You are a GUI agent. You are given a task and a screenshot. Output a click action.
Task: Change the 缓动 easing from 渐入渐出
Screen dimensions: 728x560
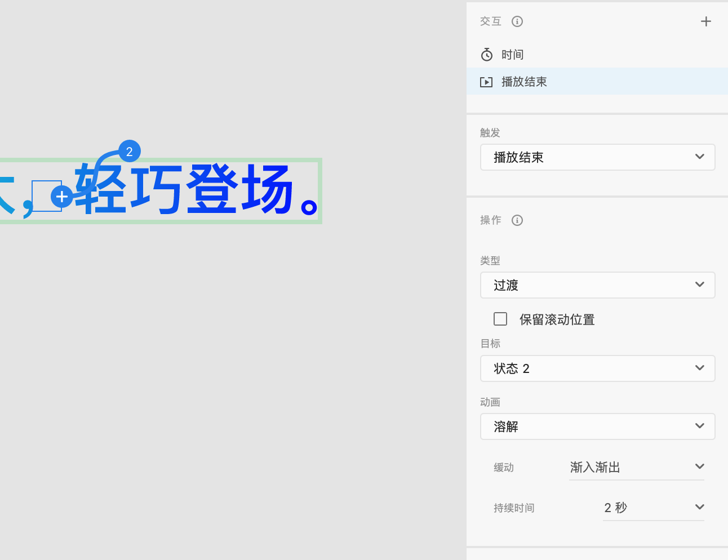636,467
